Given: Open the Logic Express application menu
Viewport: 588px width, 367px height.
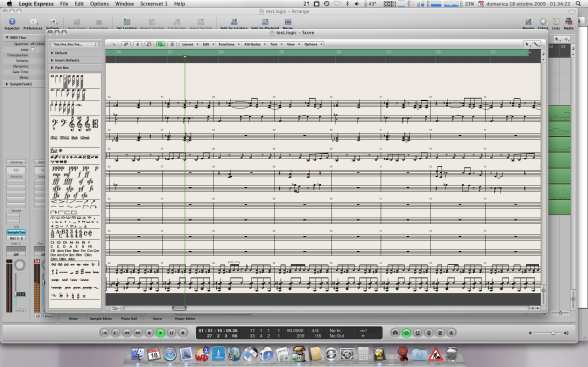Looking at the screenshot, I should (36, 4).
